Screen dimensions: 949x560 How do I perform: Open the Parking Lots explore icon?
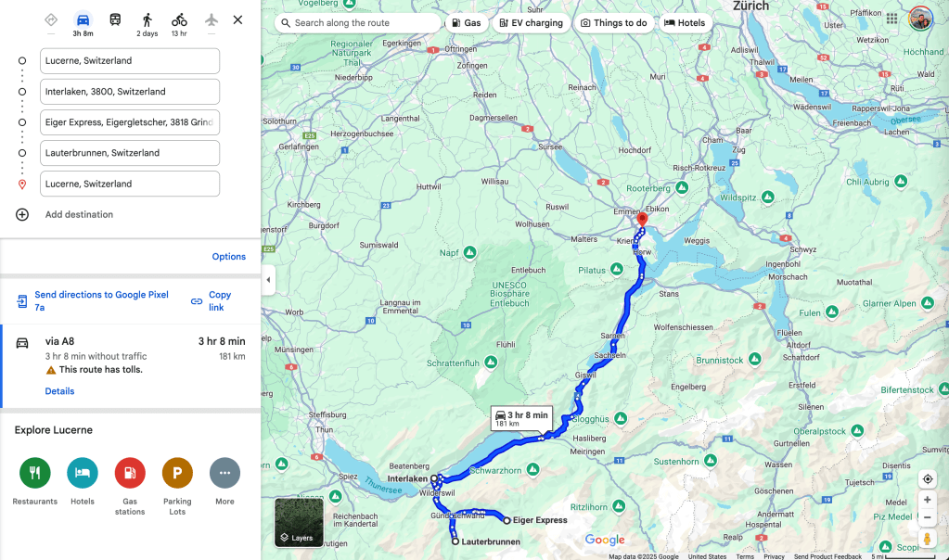(x=177, y=473)
